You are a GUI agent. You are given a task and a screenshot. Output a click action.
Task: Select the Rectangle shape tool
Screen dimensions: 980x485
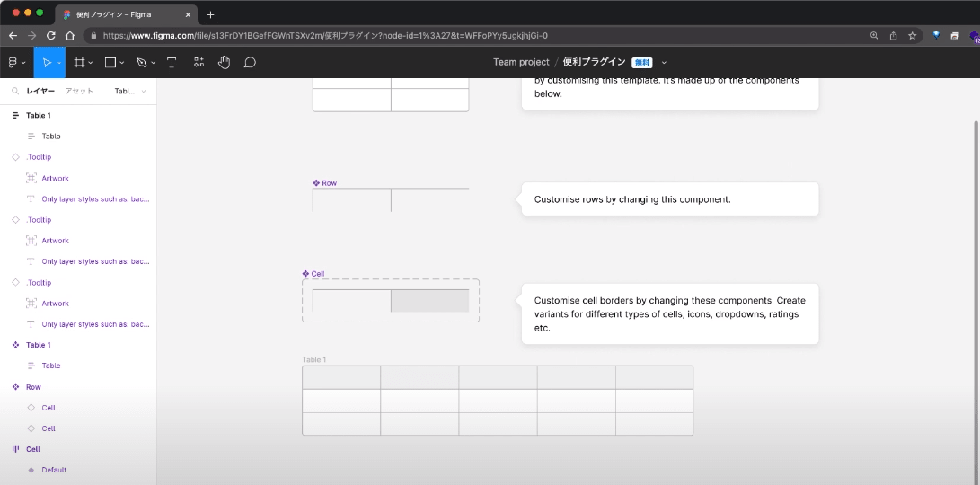(110, 62)
